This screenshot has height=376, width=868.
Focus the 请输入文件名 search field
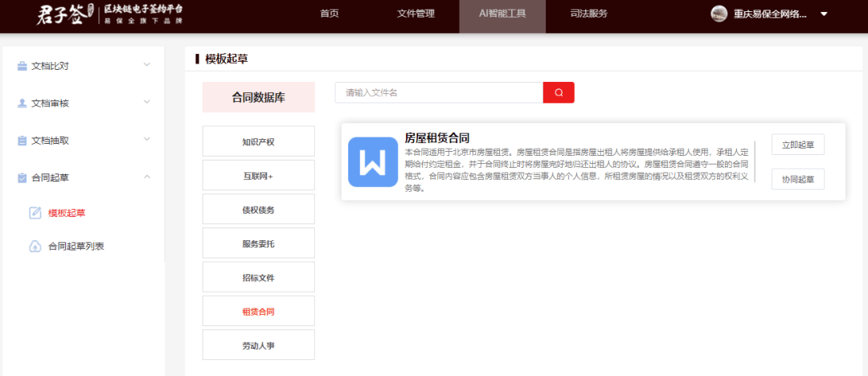[439, 92]
